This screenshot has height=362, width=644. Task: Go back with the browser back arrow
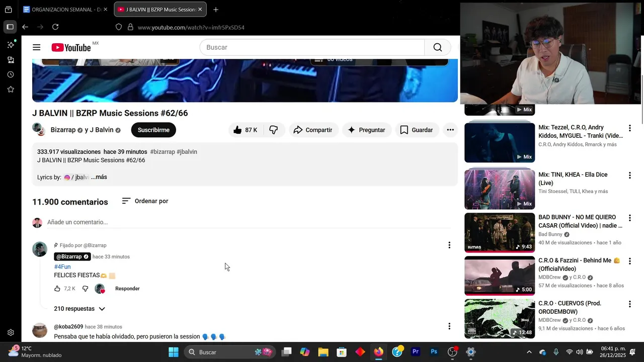click(x=25, y=27)
